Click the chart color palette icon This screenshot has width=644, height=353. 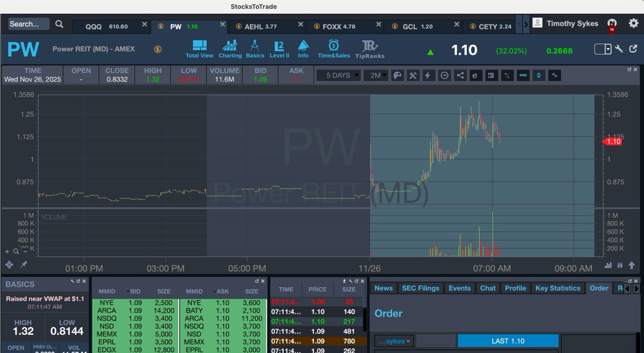(x=398, y=76)
